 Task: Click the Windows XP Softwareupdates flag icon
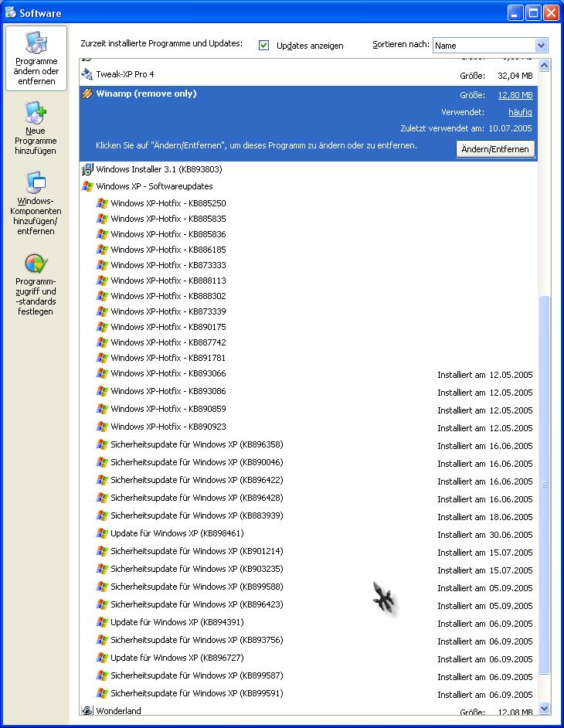click(87, 187)
